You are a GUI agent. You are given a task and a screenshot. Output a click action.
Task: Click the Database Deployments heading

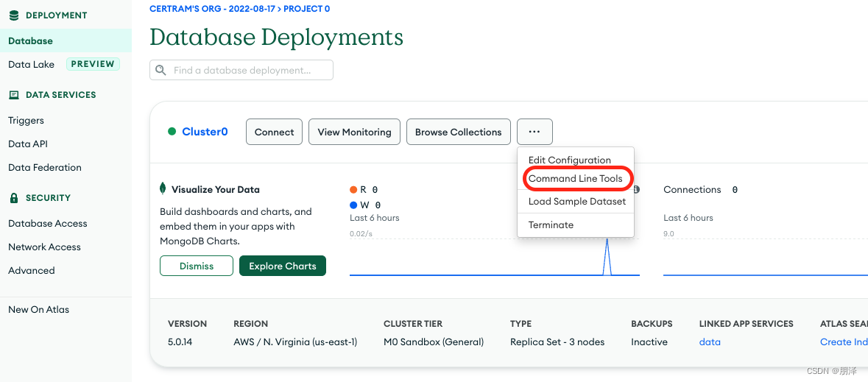point(276,38)
